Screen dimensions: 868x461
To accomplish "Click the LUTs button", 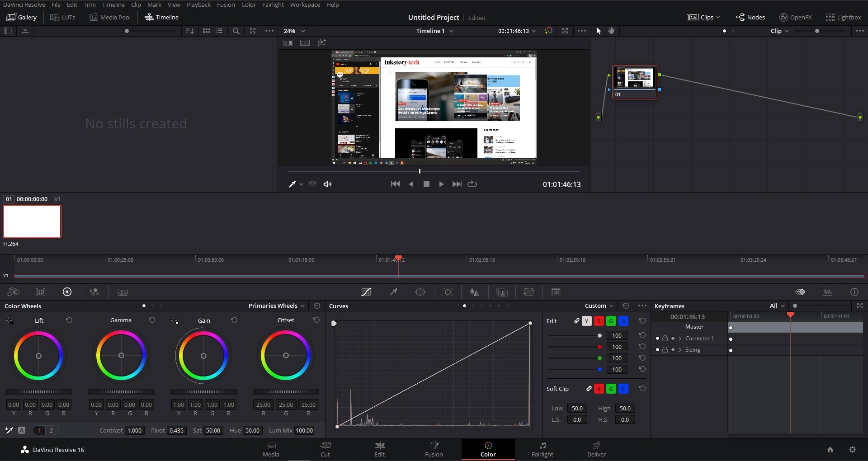I will point(63,17).
